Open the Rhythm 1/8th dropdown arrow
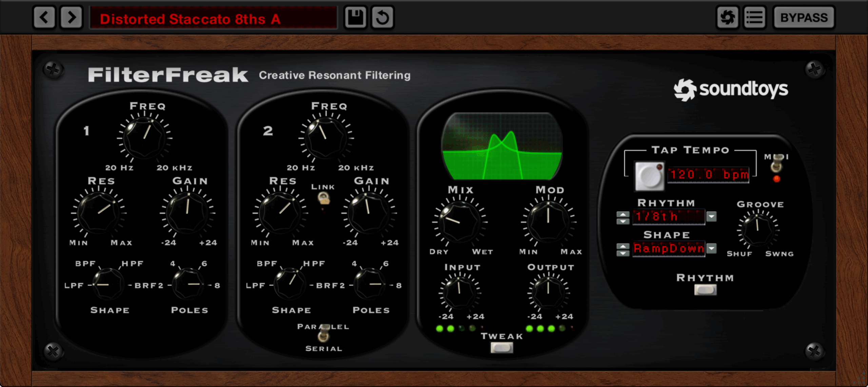Viewport: 868px width, 387px height. (711, 216)
